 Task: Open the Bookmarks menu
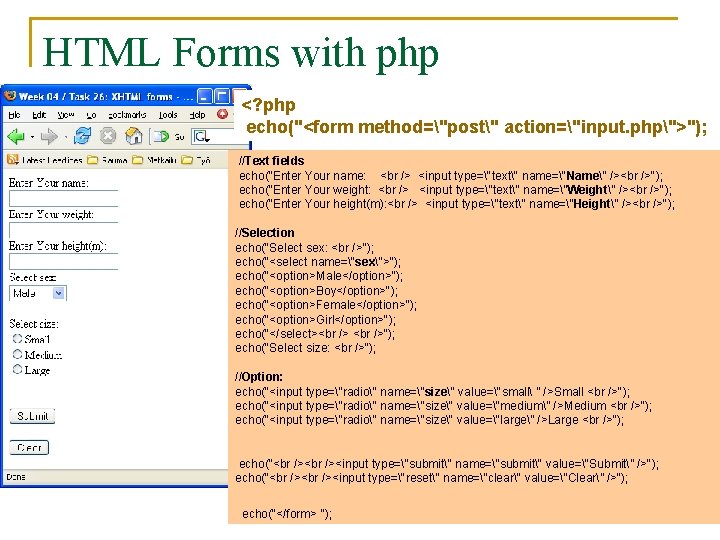pyautogui.click(x=127, y=115)
